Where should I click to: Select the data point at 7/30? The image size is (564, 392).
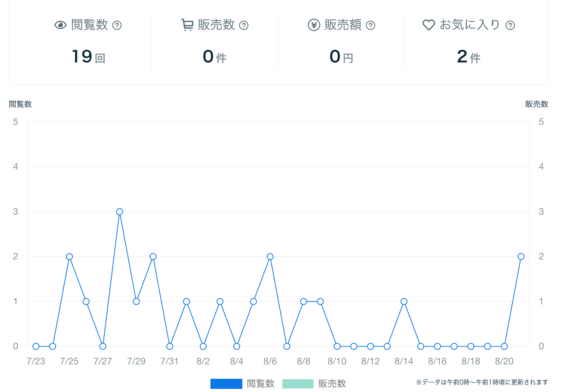click(x=153, y=257)
